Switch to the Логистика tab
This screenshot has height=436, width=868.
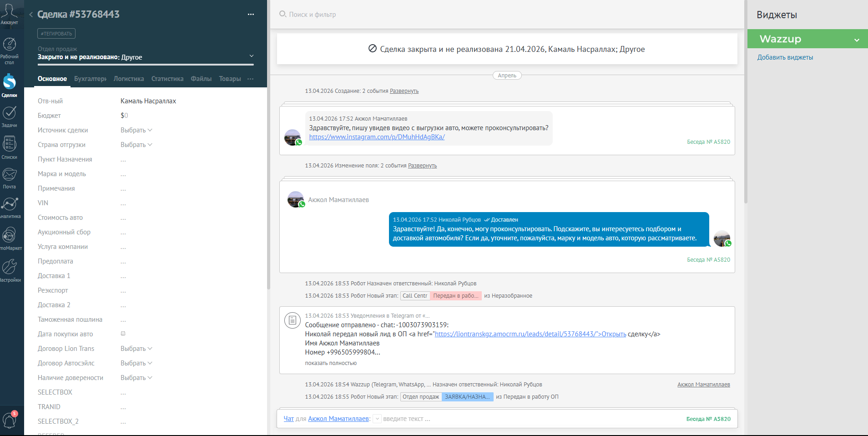pos(129,79)
